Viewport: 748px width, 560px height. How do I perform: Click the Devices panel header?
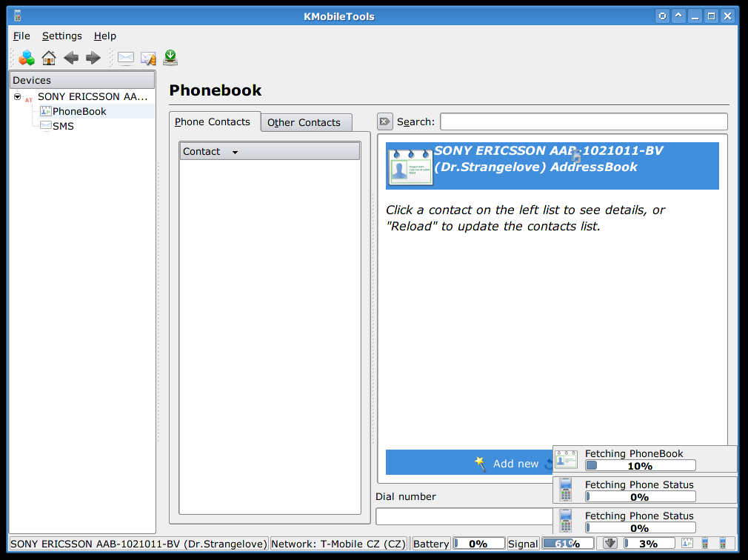coord(82,80)
